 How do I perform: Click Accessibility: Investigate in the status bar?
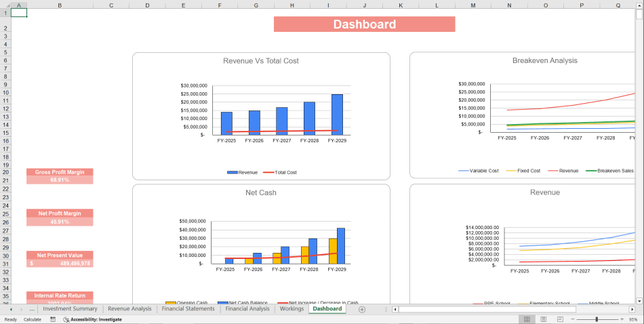(92, 319)
